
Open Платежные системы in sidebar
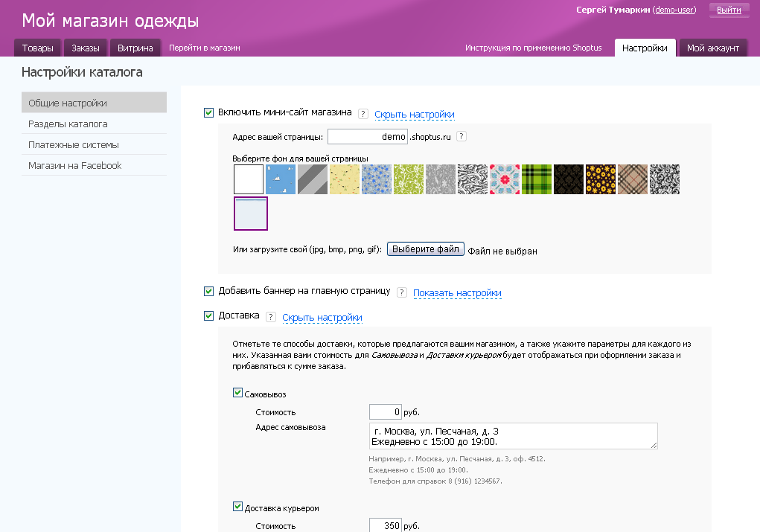point(94,145)
